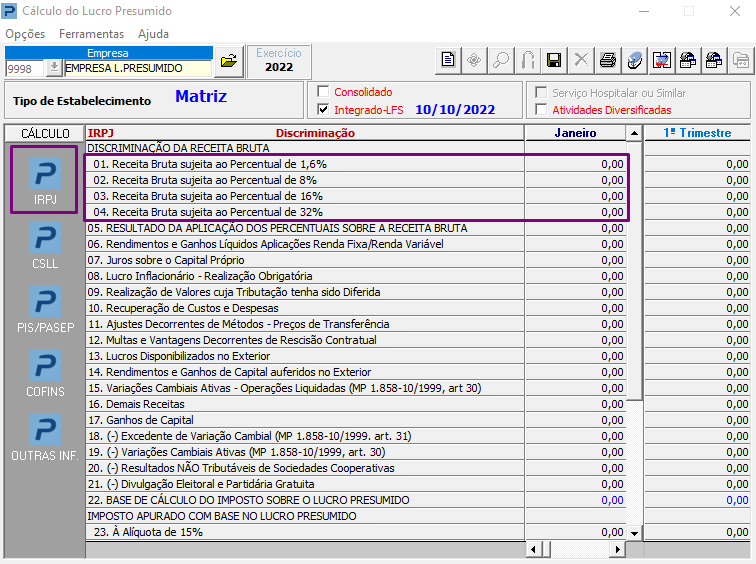This screenshot has height=564, width=756.
Task: Click the magnifying glass search icon
Action: (x=501, y=60)
